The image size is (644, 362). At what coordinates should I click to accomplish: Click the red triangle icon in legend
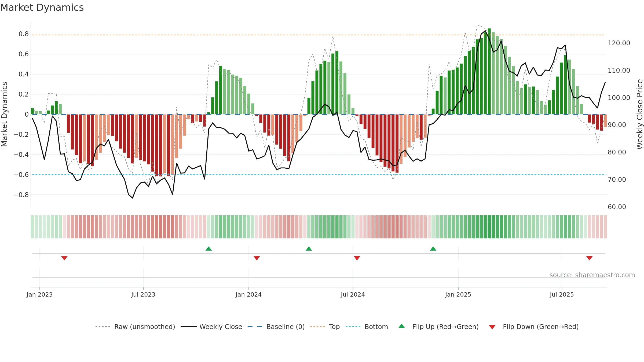(492, 327)
